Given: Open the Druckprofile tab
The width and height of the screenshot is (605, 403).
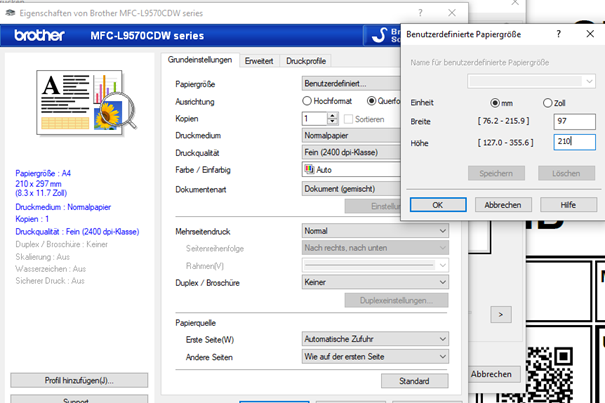Looking at the screenshot, I should pos(306,61).
